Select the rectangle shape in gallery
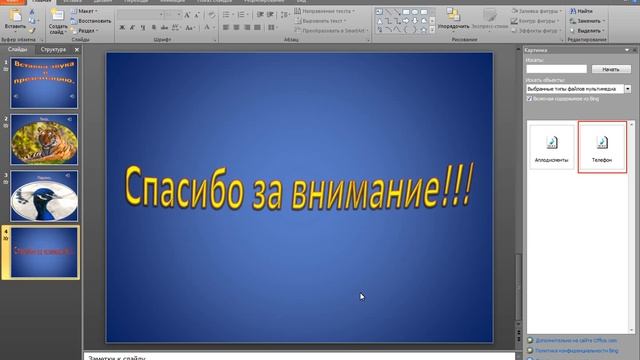 406,12
